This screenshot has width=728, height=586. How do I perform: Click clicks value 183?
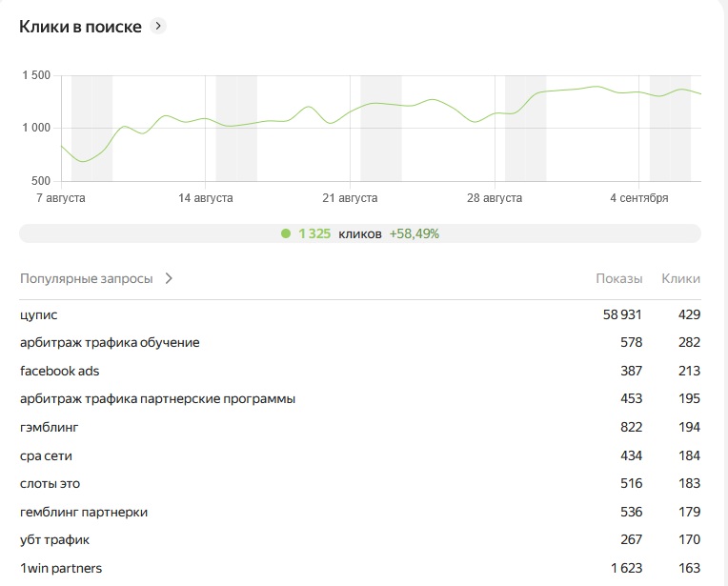690,484
